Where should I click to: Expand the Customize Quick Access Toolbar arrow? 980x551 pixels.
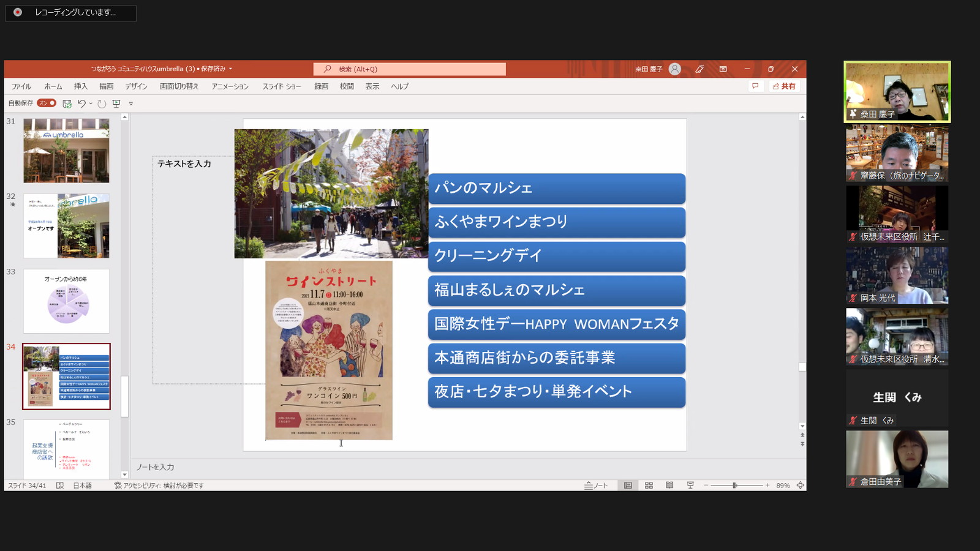tap(130, 104)
